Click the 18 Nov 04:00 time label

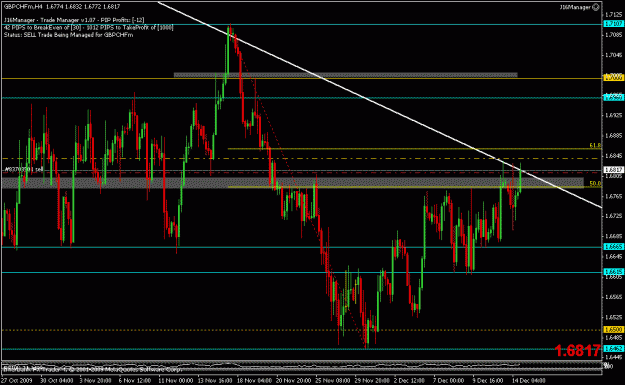(x=254, y=380)
